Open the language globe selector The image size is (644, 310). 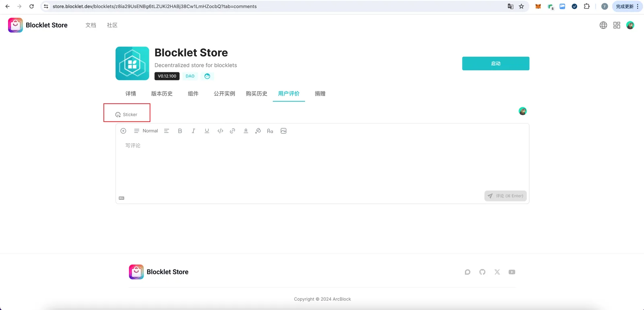(603, 25)
